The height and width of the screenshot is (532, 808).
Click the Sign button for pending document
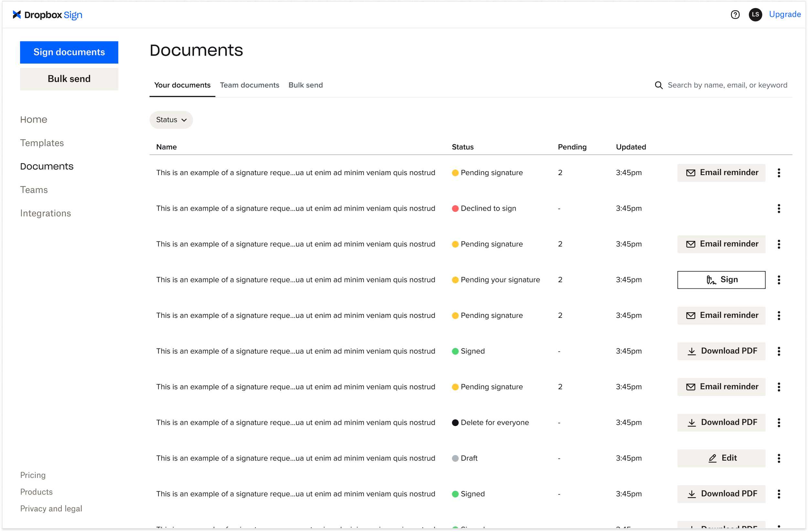(x=721, y=280)
